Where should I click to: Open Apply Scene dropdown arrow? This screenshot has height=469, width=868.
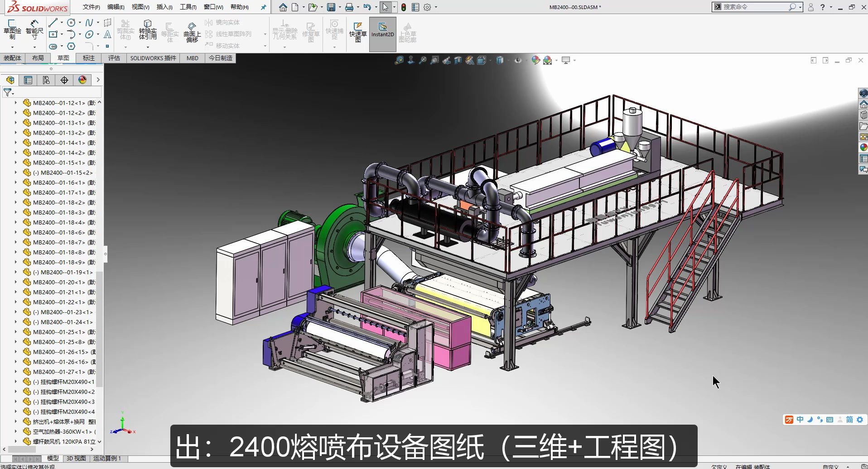[x=557, y=60]
